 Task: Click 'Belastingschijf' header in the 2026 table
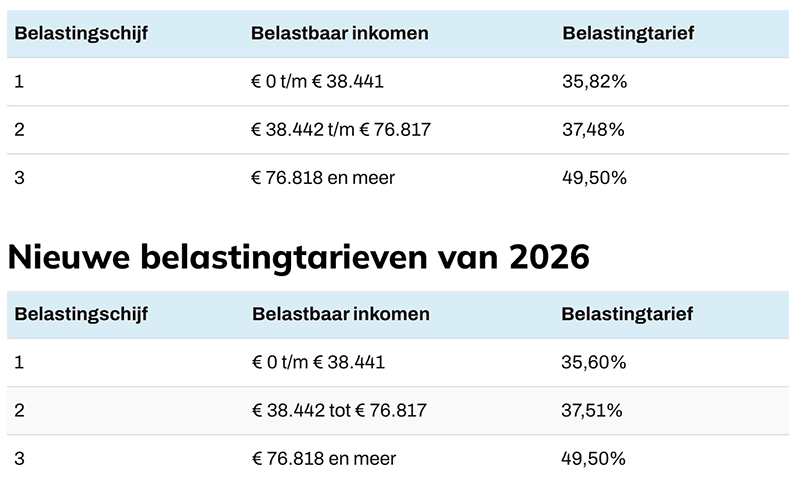(x=81, y=314)
